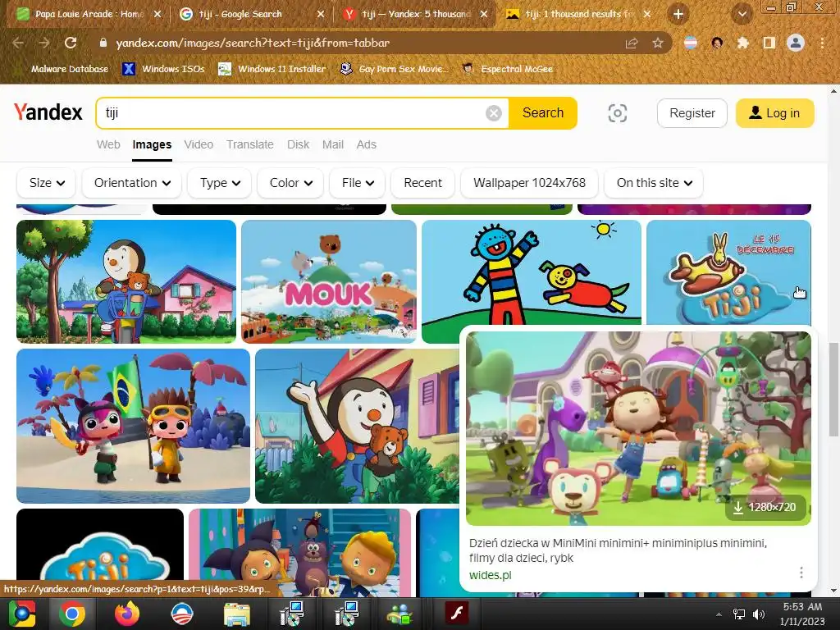840x630 pixels.
Task: Go to the Web search tab
Action: click(x=108, y=144)
